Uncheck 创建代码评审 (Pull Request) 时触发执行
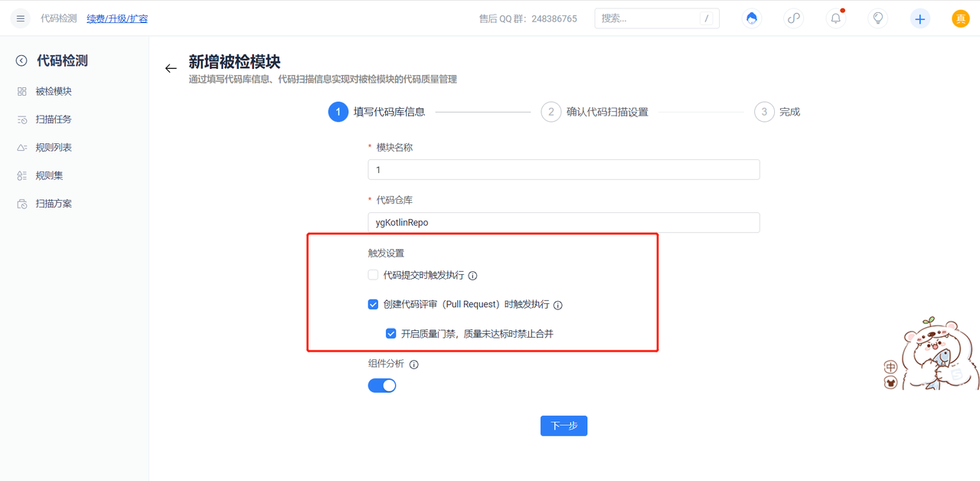980x481 pixels. pos(373,304)
